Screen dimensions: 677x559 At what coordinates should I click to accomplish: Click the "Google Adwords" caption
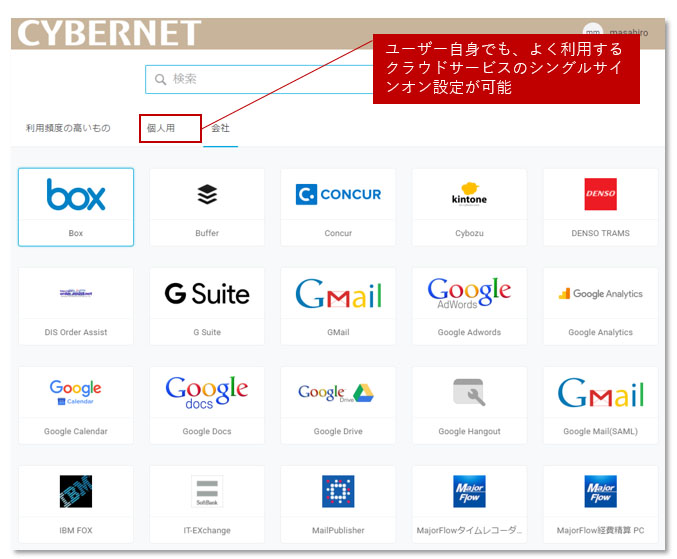point(469,332)
